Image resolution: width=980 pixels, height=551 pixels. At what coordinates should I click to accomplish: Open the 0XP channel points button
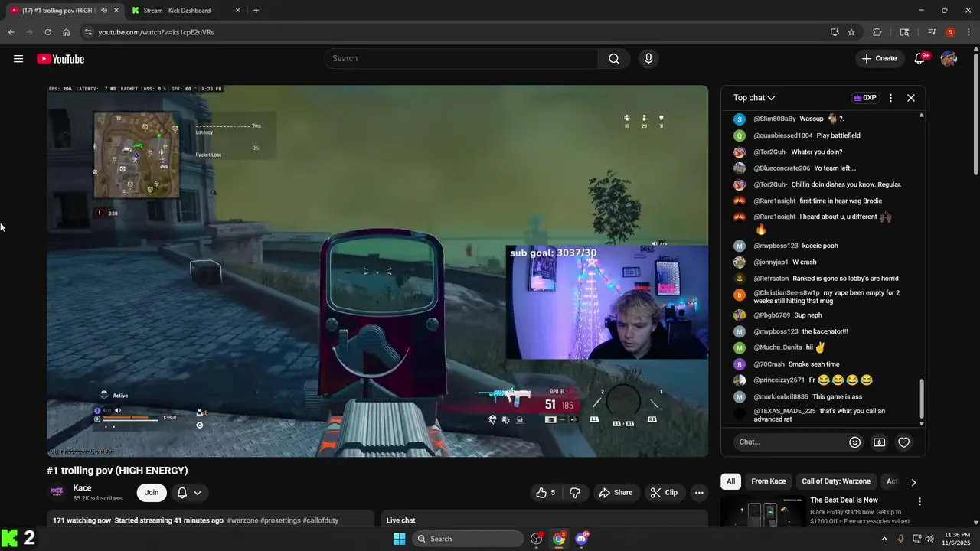(x=864, y=98)
